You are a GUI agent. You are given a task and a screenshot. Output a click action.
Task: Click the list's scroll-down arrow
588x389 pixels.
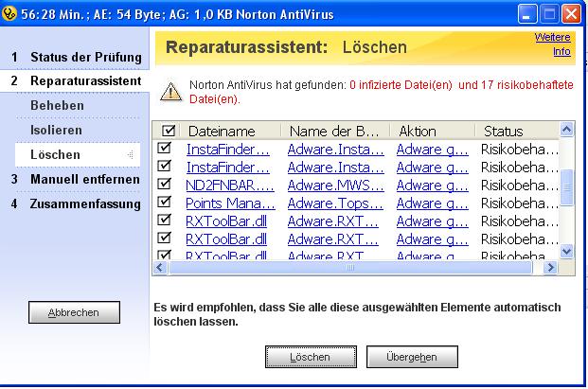[566, 251]
